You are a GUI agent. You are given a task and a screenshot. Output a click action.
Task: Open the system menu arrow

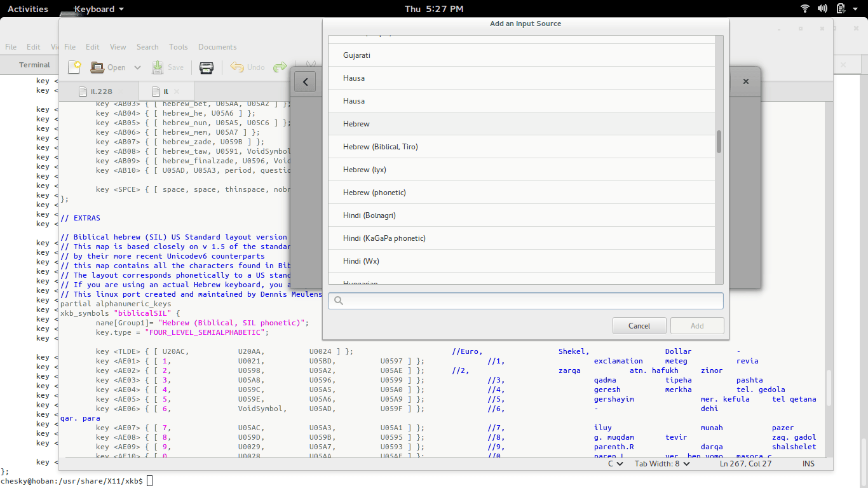click(855, 9)
